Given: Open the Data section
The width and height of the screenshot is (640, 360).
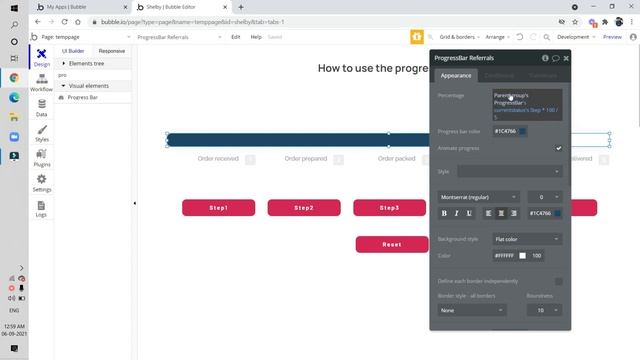Looking at the screenshot, I should coord(42,108).
